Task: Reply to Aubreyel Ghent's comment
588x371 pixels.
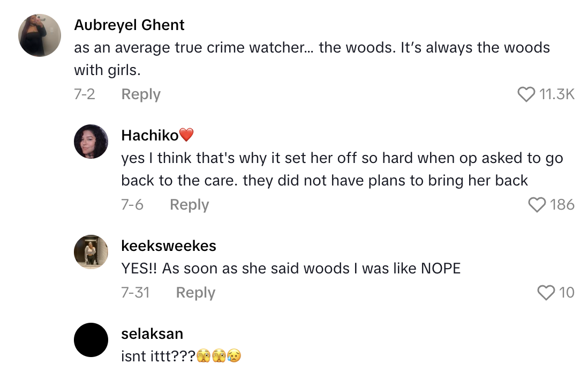Action: [140, 94]
